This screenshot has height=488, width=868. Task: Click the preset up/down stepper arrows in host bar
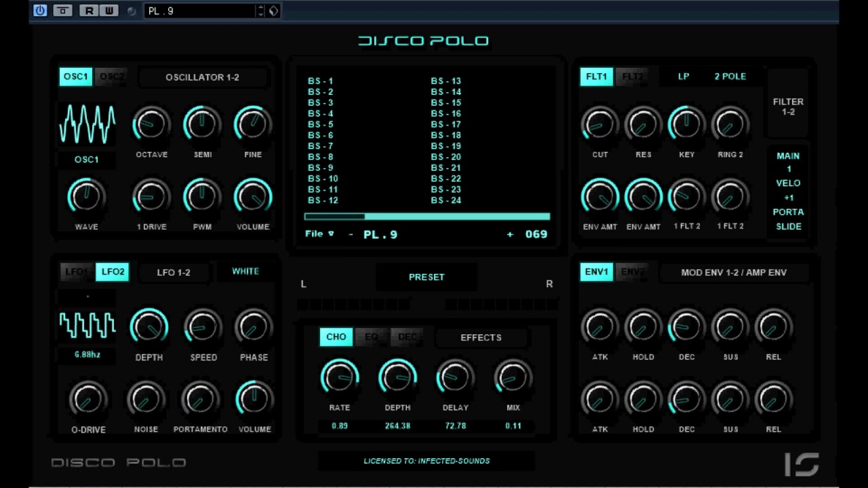point(260,11)
